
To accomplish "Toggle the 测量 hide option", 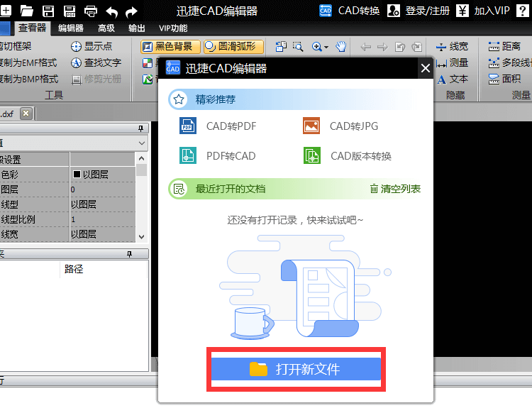I will (x=452, y=62).
